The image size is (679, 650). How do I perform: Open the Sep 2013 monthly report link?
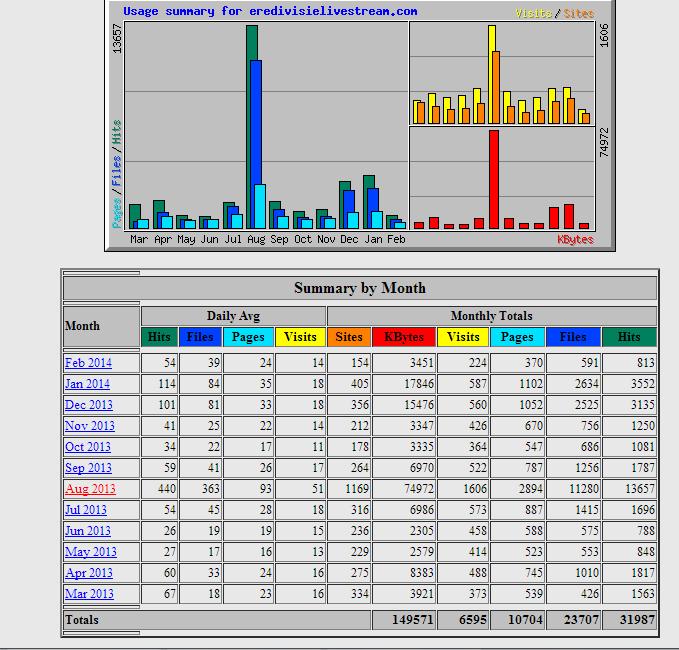tap(88, 468)
